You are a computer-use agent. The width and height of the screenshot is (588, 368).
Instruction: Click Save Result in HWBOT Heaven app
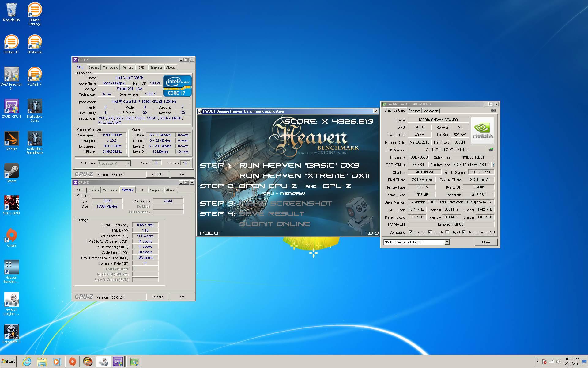click(x=271, y=214)
